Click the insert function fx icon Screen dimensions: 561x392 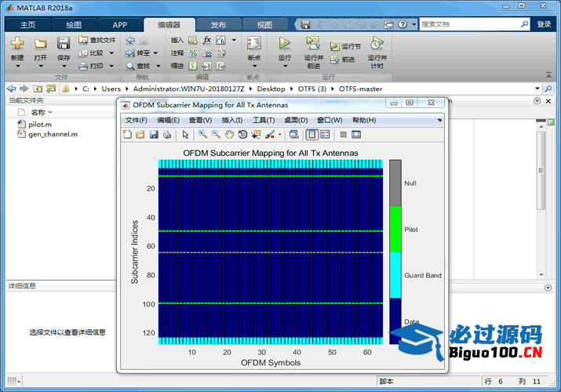tap(207, 40)
